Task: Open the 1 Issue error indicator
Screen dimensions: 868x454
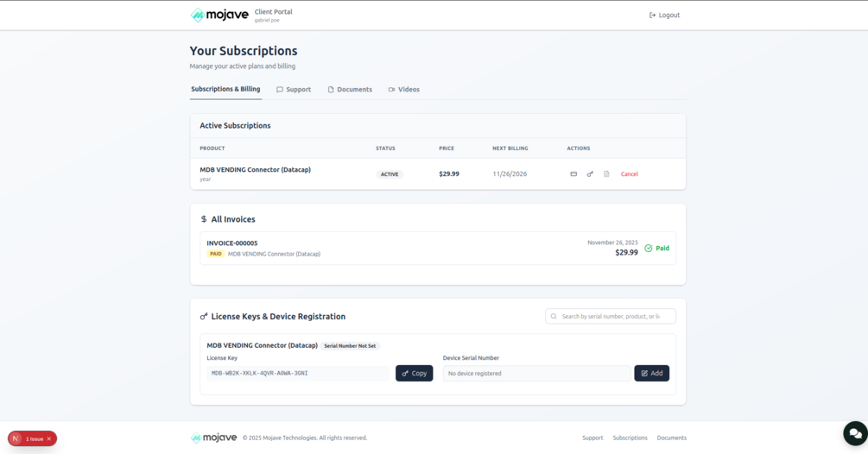Action: click(x=35, y=439)
